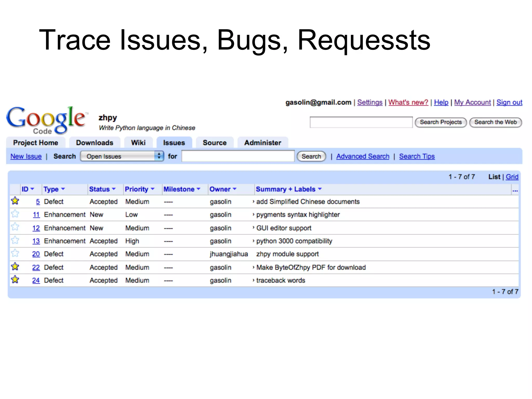Click the zhpy project name
Screen dimensions: 532x399
click(x=108, y=118)
